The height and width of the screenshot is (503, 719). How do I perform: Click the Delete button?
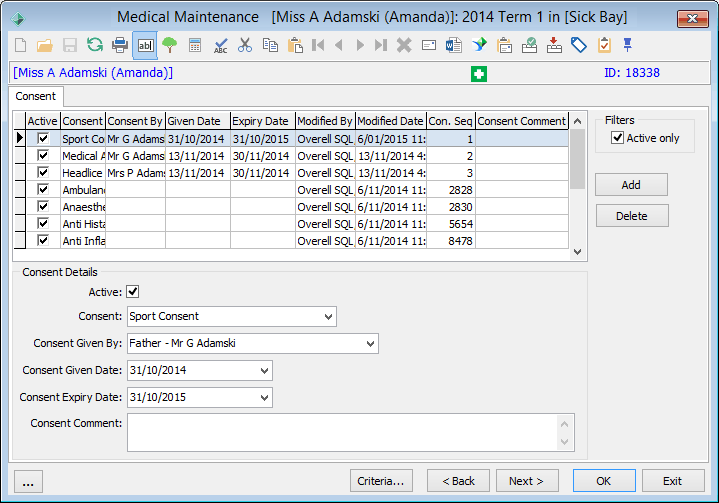click(632, 216)
